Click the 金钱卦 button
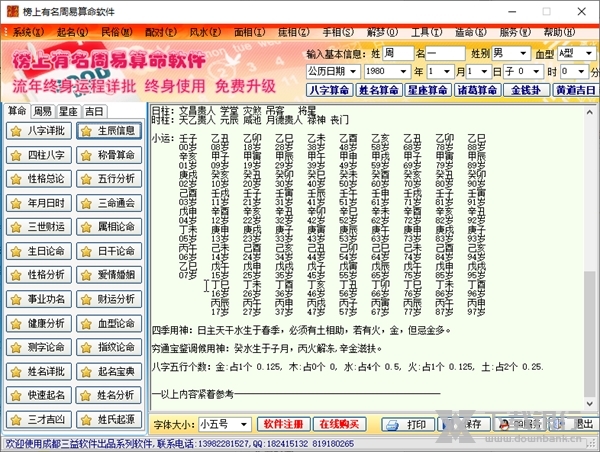The image size is (600, 452). pyautogui.click(x=526, y=90)
